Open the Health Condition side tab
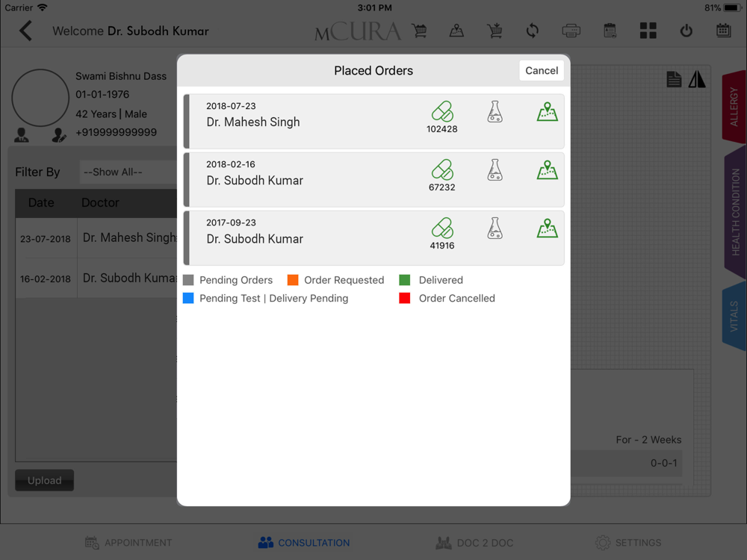The width and height of the screenshot is (747, 560). pyautogui.click(x=735, y=212)
